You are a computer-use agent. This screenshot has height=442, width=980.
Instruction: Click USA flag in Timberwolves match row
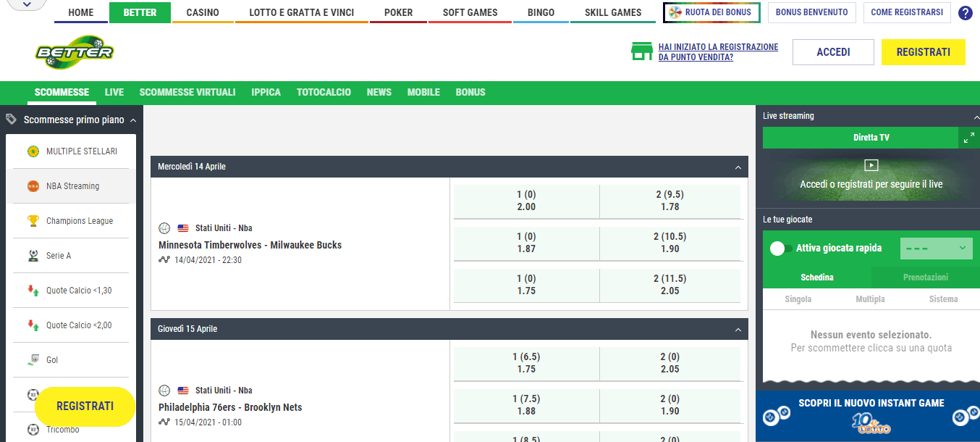182,228
